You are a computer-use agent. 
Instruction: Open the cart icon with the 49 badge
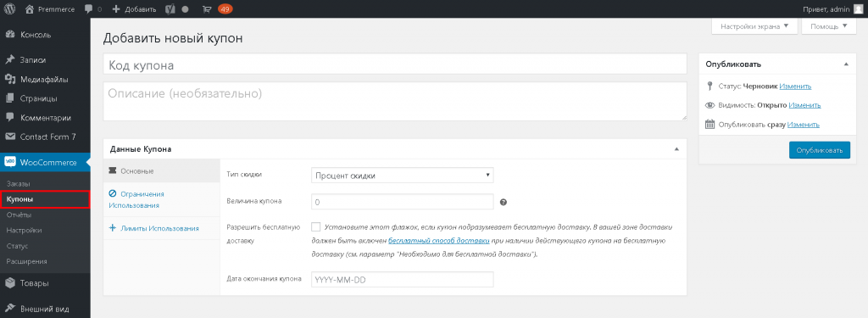(x=207, y=8)
